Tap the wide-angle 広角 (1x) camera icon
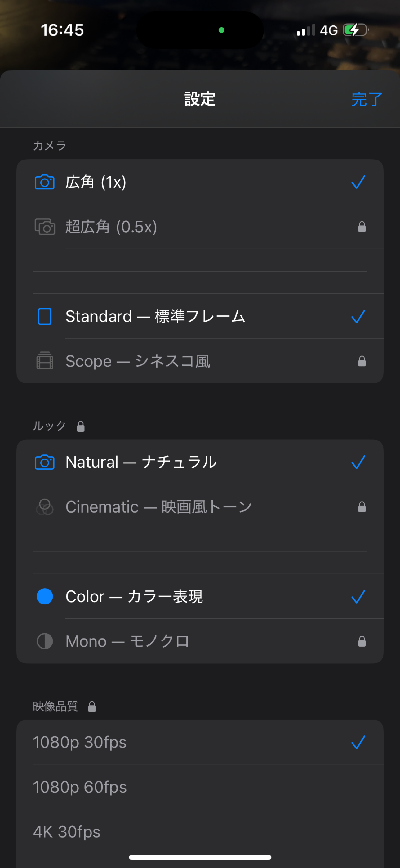400x868 pixels. pos(45,182)
